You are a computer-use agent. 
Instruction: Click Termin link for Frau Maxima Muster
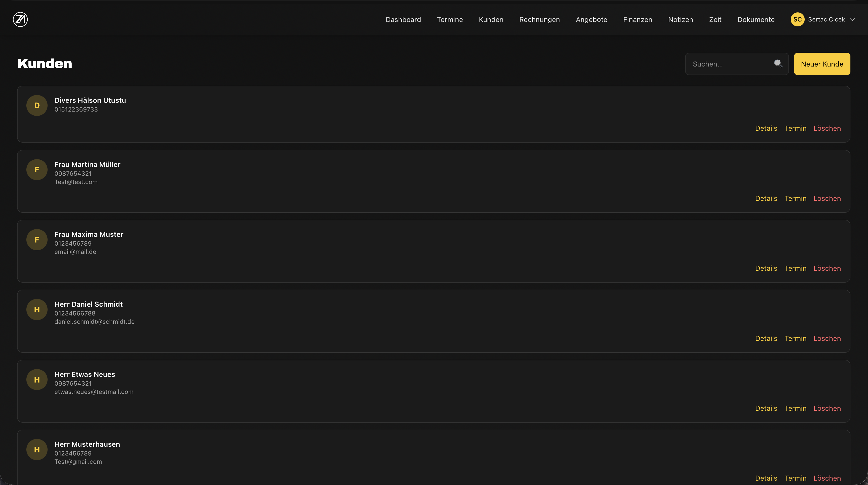795,268
